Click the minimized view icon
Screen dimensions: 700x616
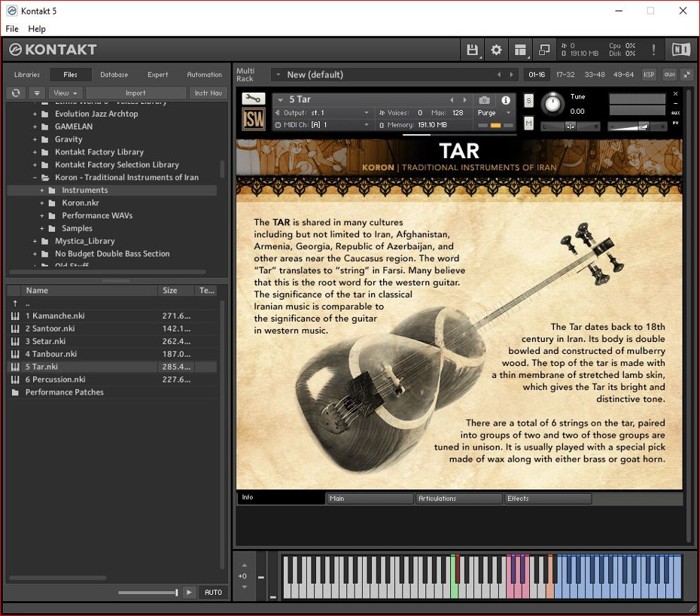pyautogui.click(x=544, y=50)
